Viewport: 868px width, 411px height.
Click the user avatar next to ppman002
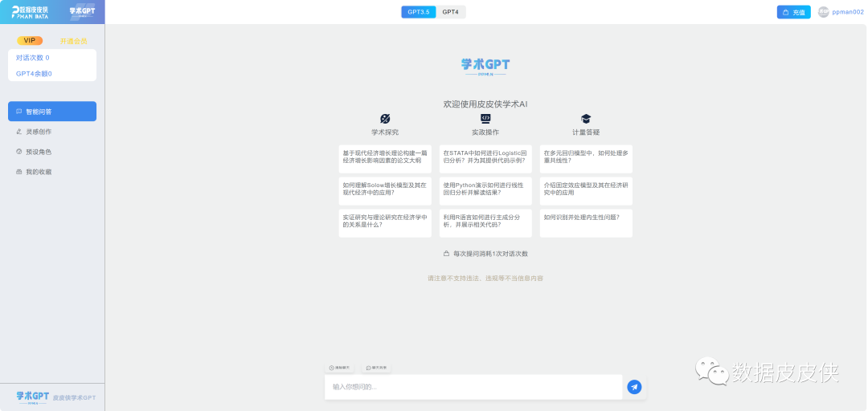[x=824, y=12]
